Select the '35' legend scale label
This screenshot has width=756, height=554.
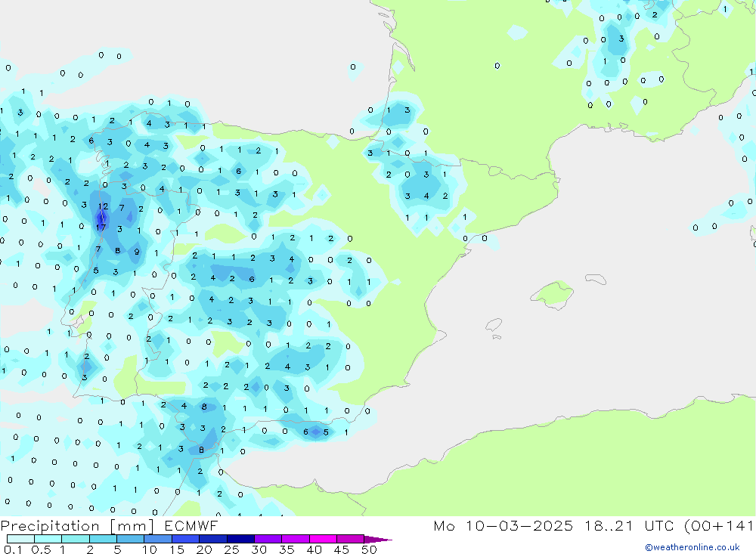tap(287, 549)
